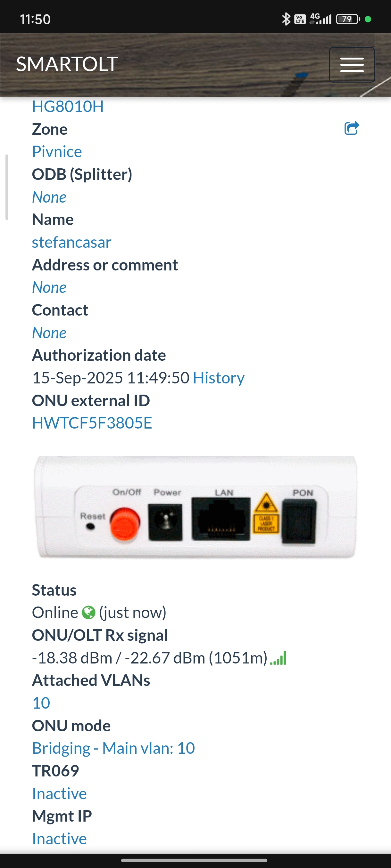Open the HG8010H ONU type link
The width and height of the screenshot is (391, 868).
click(68, 107)
